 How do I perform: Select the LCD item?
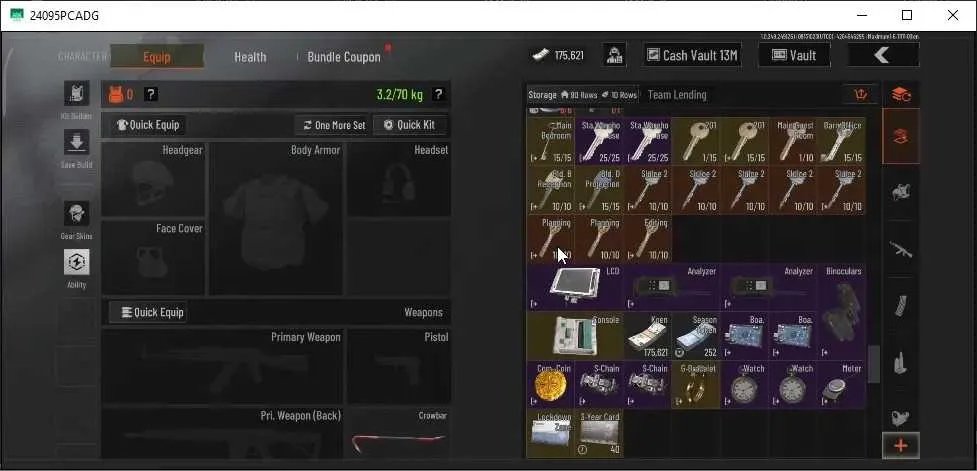574,287
